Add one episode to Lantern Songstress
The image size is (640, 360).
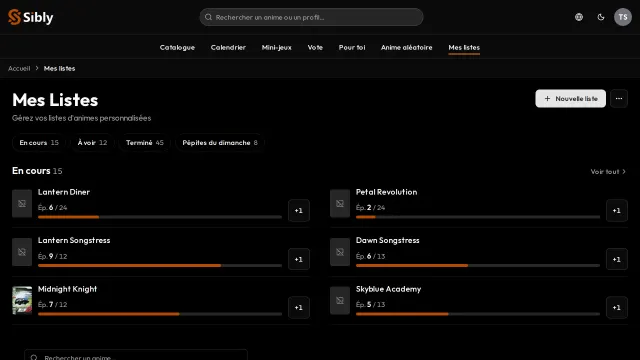pos(299,259)
